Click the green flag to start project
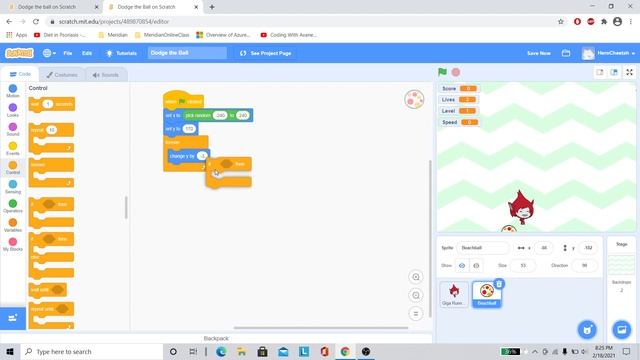The height and width of the screenshot is (360, 640). click(x=442, y=72)
